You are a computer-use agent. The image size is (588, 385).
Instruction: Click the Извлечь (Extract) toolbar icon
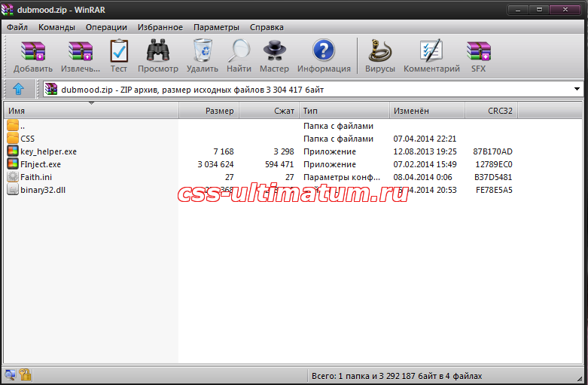[x=81, y=51]
